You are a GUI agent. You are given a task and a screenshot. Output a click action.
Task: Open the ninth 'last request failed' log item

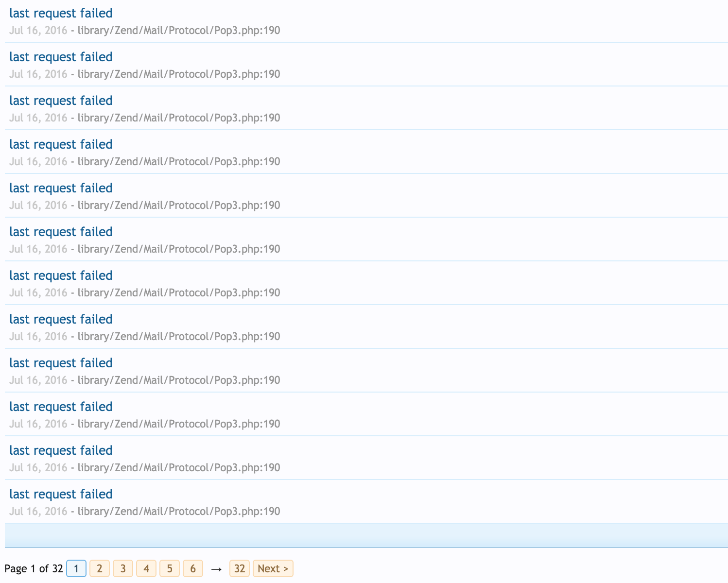click(x=60, y=363)
